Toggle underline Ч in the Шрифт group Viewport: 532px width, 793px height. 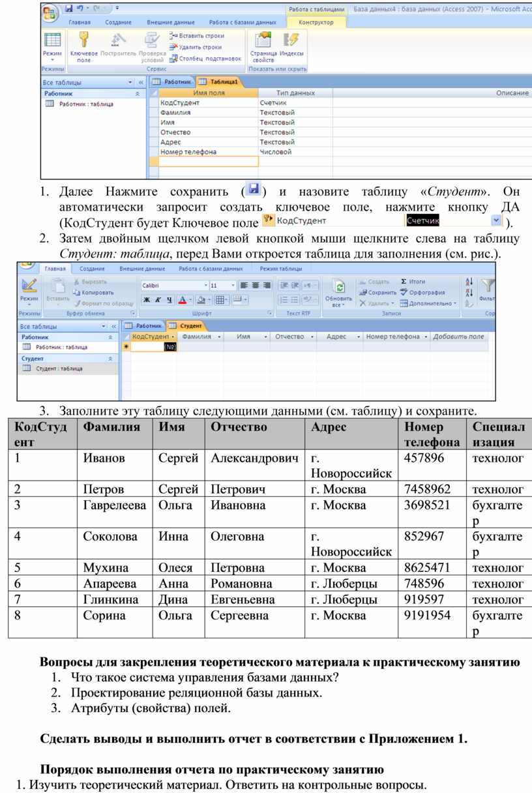pyautogui.click(x=169, y=300)
